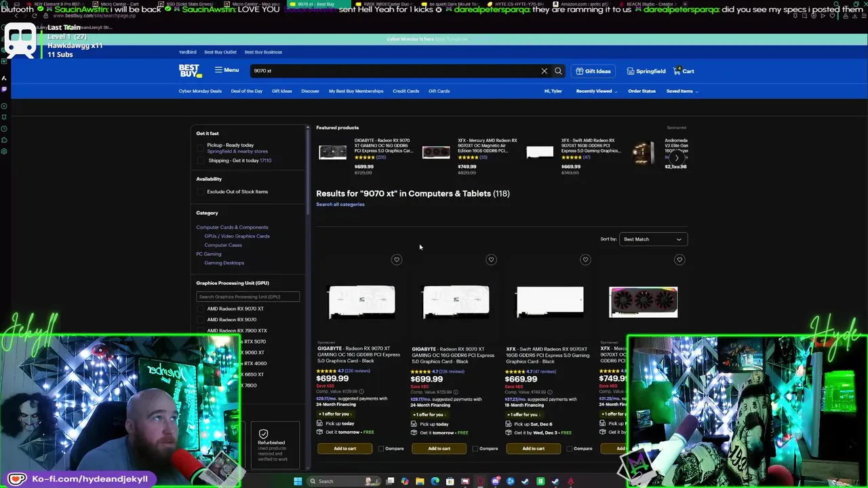Open the Sort by Best Match dropdown
Screen dimensions: 868x488
(652, 239)
